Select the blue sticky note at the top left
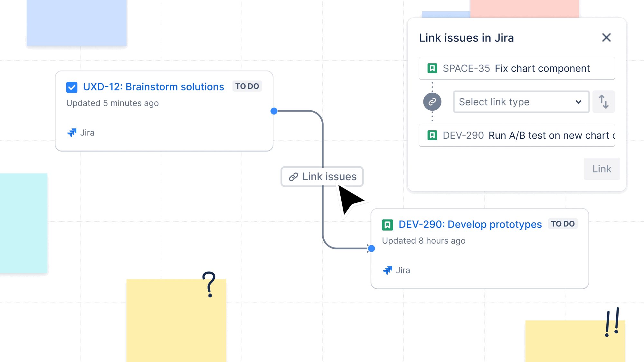This screenshot has width=644, height=362. (x=77, y=23)
